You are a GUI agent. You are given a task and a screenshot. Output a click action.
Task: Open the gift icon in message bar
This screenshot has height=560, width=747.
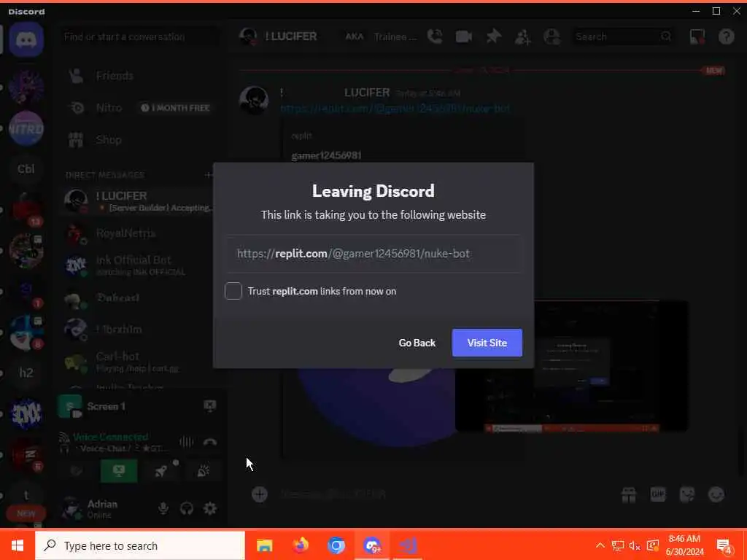coord(629,495)
